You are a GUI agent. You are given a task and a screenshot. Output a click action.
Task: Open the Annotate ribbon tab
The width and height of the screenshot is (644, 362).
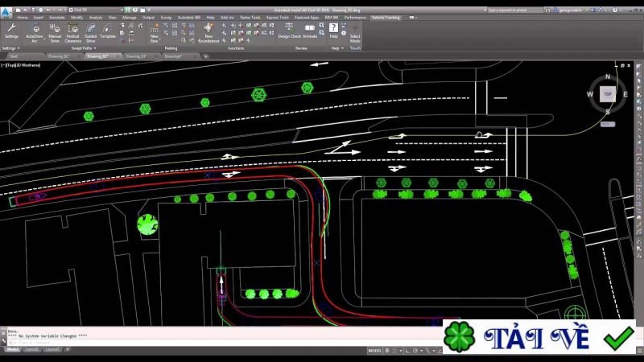click(x=57, y=17)
